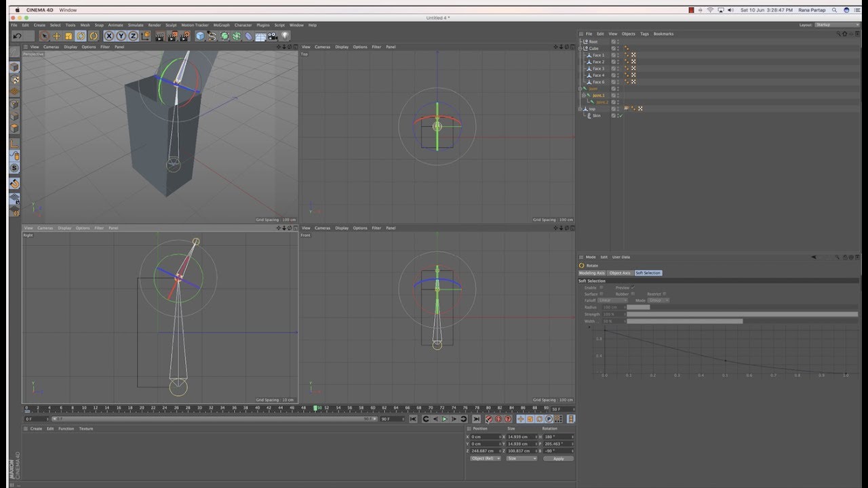Toggle the Rubber checkbox

(633, 294)
